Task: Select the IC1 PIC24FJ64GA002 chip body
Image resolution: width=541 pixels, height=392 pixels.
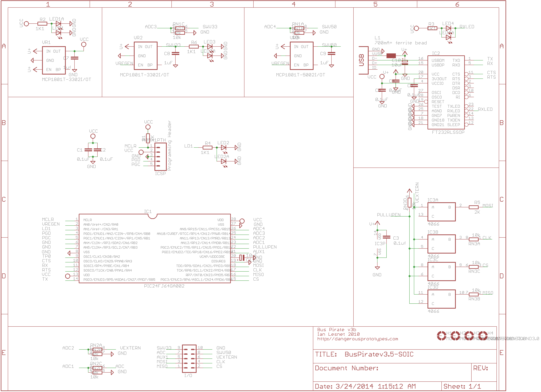Action: (155, 249)
